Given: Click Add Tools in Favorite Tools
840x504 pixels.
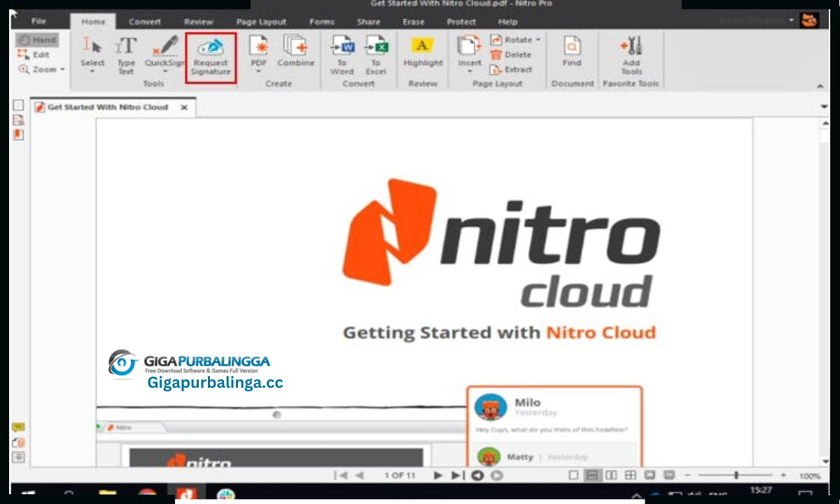Looking at the screenshot, I should point(631,56).
